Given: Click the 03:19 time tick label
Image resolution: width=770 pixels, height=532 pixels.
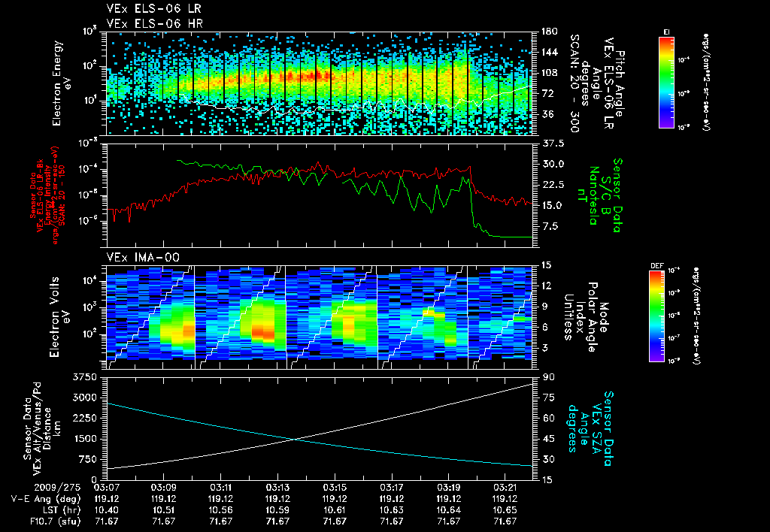Looking at the screenshot, I should pos(448,488).
